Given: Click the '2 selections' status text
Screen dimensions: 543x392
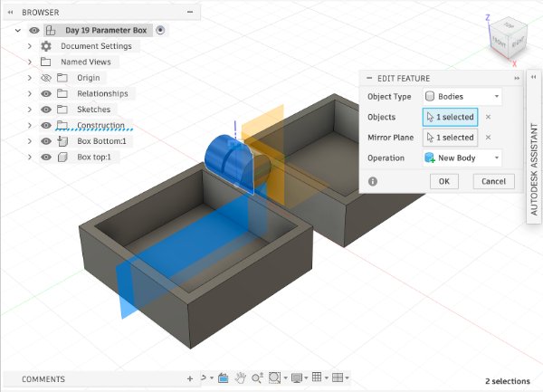Looking at the screenshot, I should (x=508, y=381).
